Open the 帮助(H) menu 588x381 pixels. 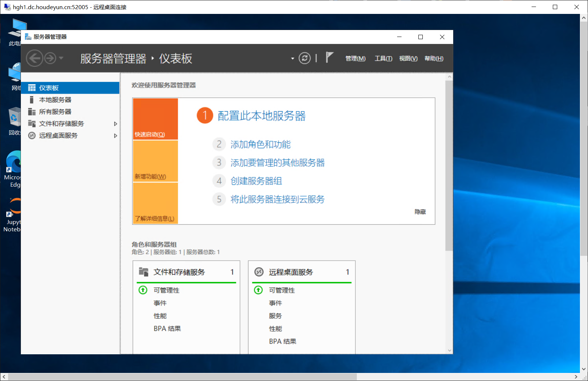434,59
